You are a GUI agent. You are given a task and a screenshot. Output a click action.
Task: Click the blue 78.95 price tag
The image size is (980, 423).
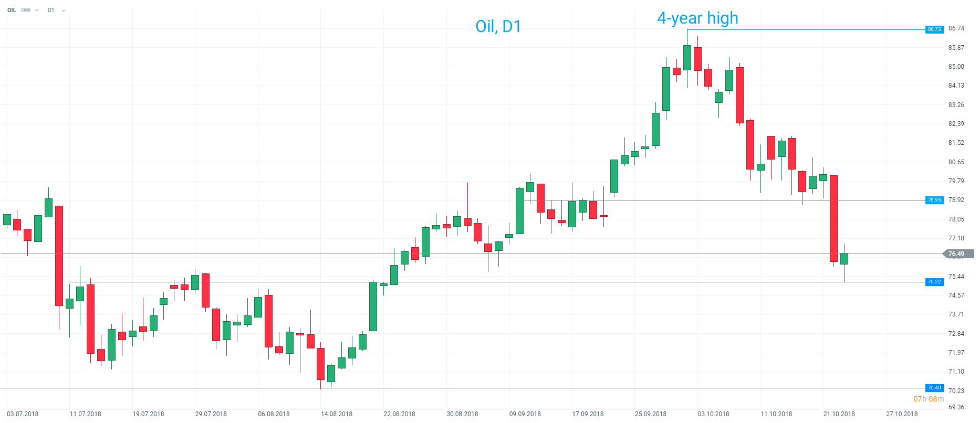pyautogui.click(x=934, y=200)
